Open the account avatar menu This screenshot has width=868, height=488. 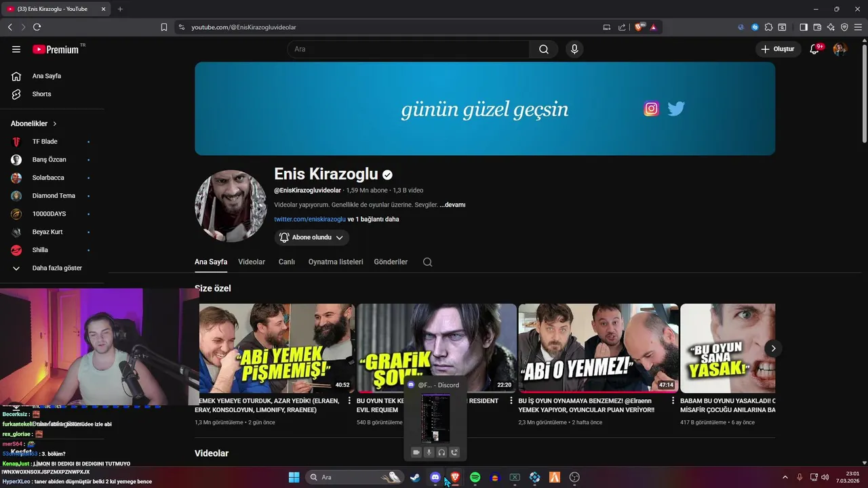click(x=840, y=49)
